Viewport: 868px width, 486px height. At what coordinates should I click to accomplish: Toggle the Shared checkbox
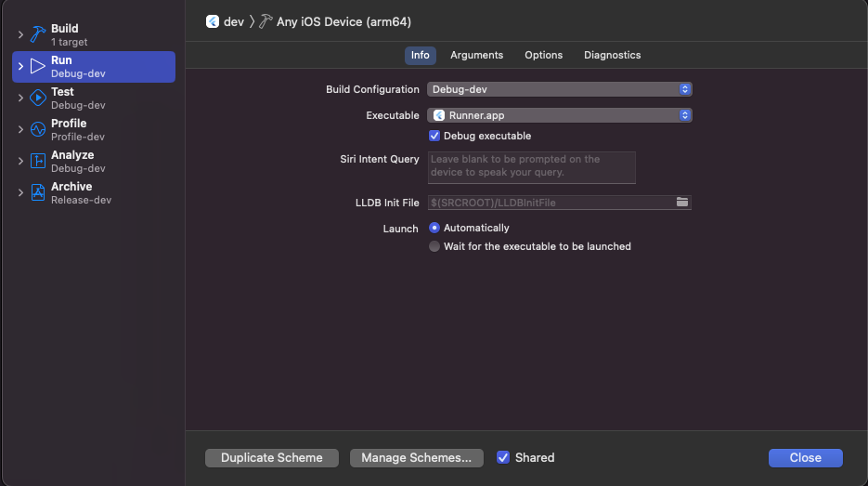point(502,457)
